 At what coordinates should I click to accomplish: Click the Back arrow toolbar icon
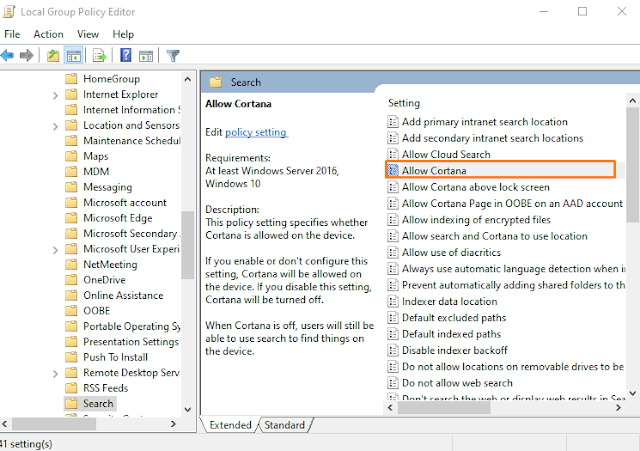[7, 55]
